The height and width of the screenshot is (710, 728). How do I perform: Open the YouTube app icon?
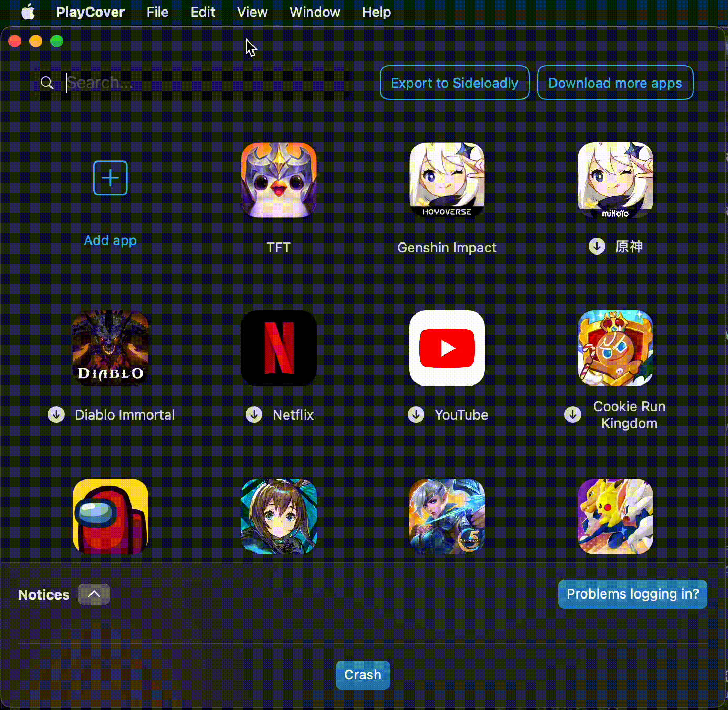[447, 348]
